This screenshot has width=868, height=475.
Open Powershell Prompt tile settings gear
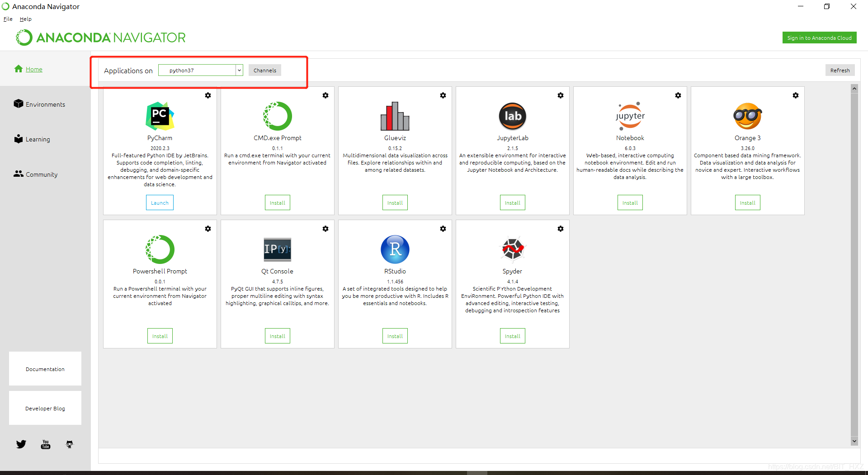coord(208,229)
